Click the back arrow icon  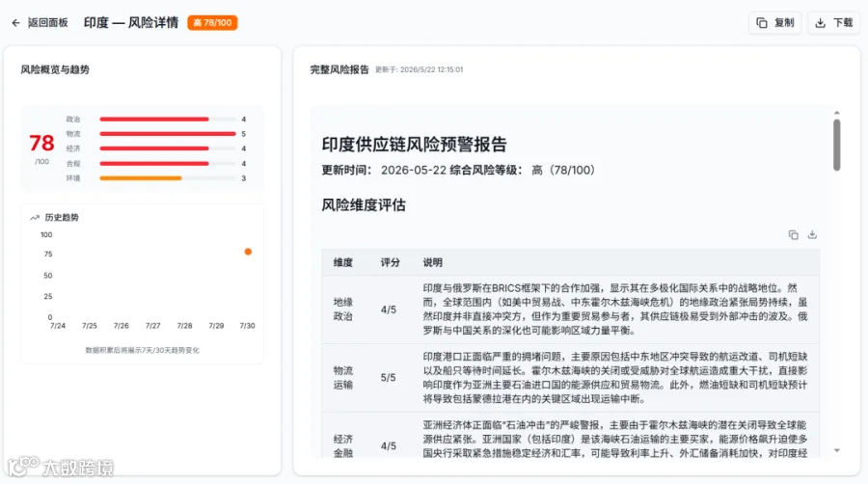[x=15, y=23]
